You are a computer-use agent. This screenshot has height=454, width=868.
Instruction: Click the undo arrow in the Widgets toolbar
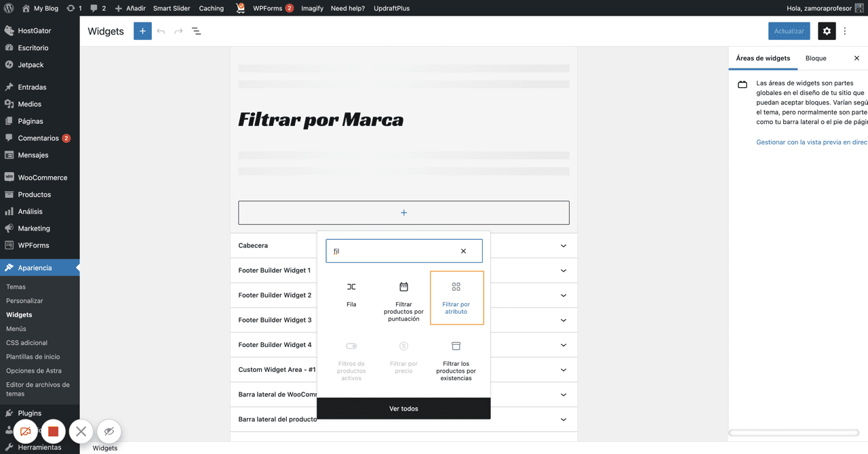pyautogui.click(x=161, y=30)
